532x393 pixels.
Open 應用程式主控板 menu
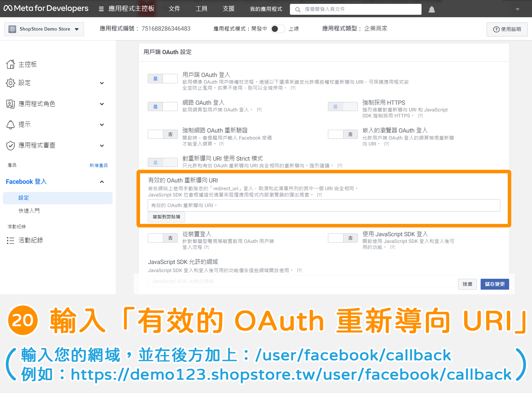click(131, 9)
